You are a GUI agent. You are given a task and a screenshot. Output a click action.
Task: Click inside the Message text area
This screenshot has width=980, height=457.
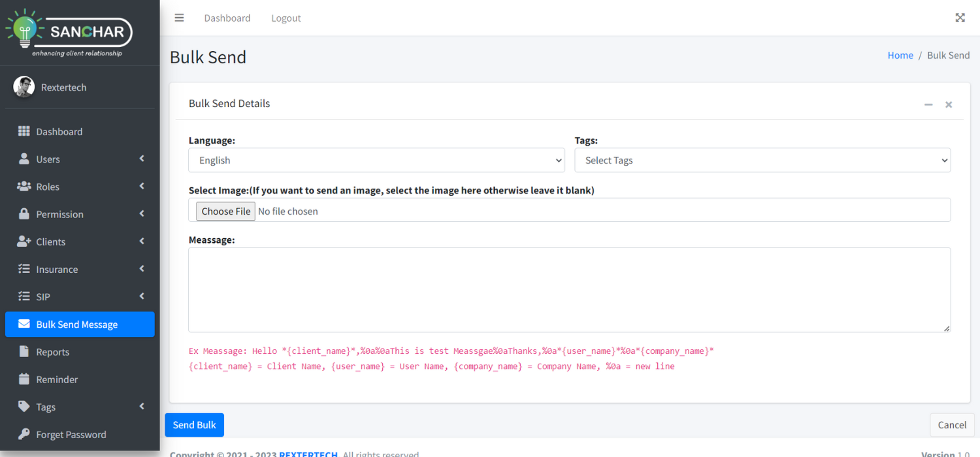point(568,289)
